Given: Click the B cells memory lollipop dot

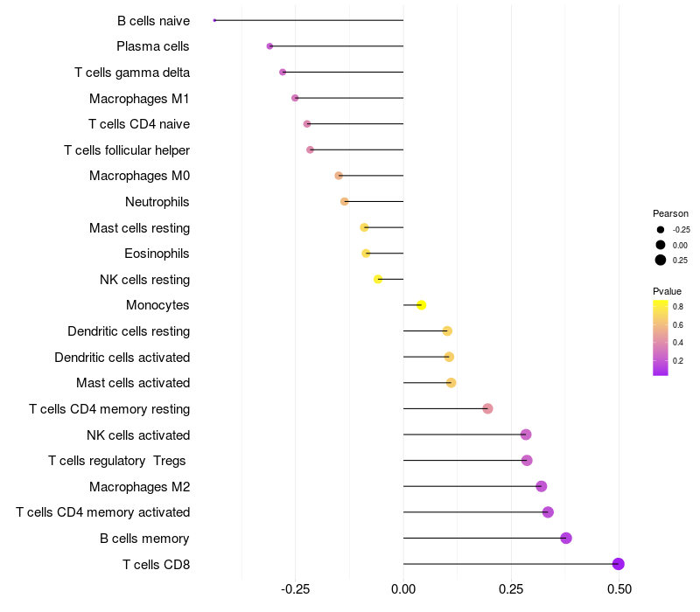Looking at the screenshot, I should (x=566, y=538).
